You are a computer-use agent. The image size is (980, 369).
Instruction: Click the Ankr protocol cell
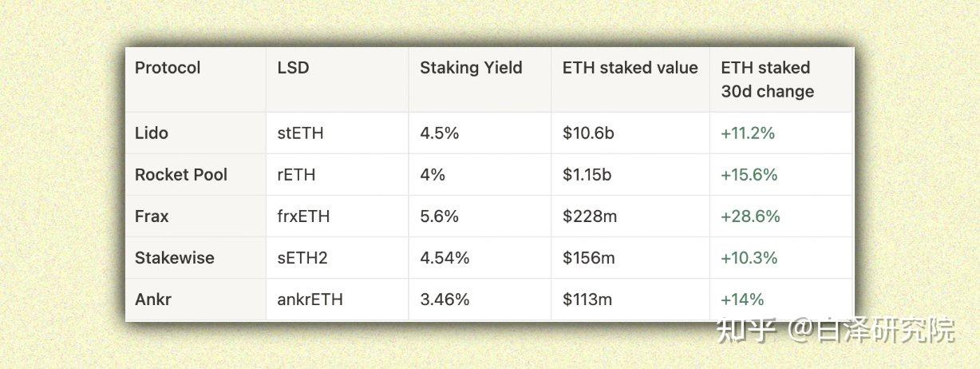[153, 300]
